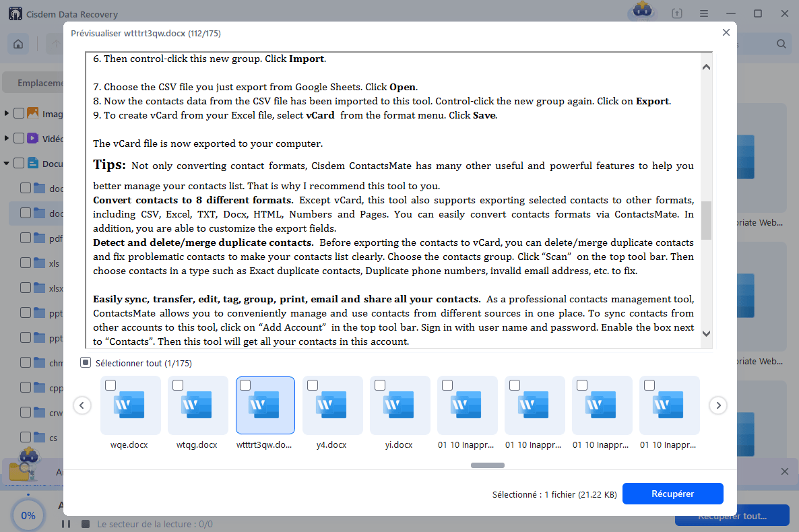Click the thumbnail strip's horizontal scrollbar
The image size is (799, 532).
[x=488, y=465]
